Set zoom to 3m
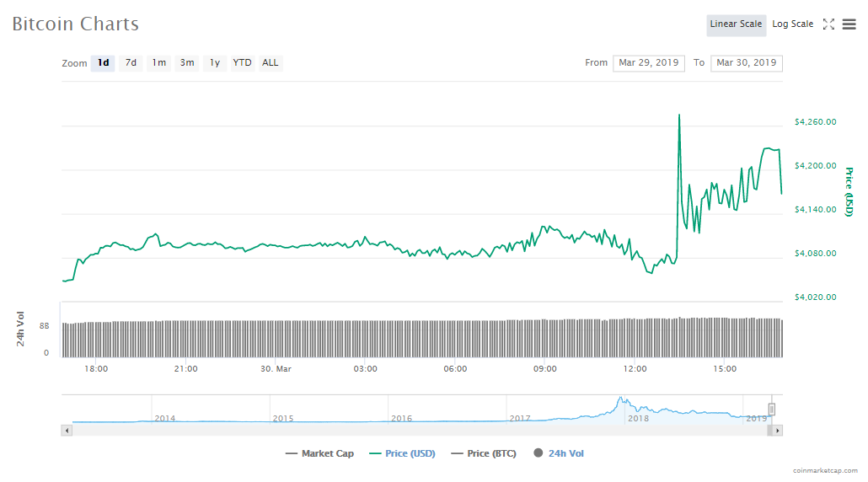The image size is (868, 482). point(187,63)
